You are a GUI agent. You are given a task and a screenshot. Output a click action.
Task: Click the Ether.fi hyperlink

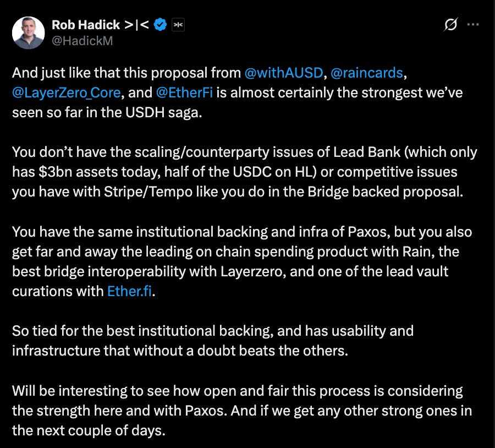pyautogui.click(x=129, y=291)
